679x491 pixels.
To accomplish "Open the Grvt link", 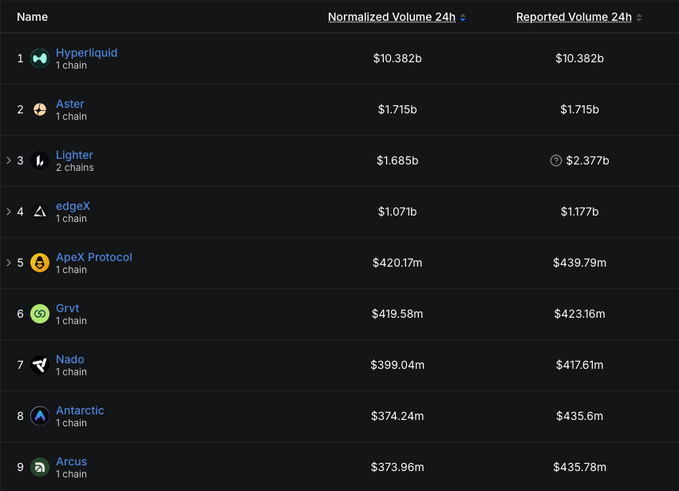I will (68, 308).
